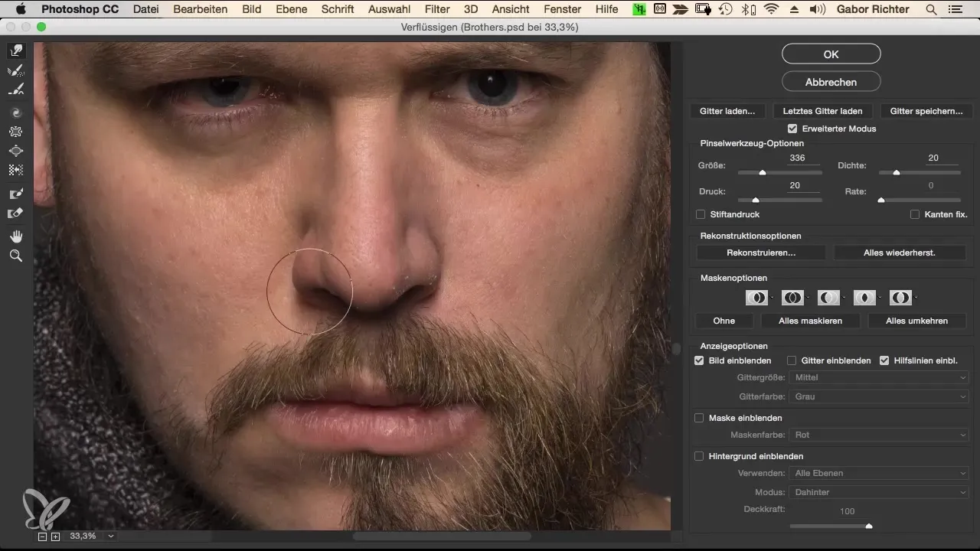Screen dimensions: 980x551
Task: Select the Reconstruct tool icon
Action: 16,71
